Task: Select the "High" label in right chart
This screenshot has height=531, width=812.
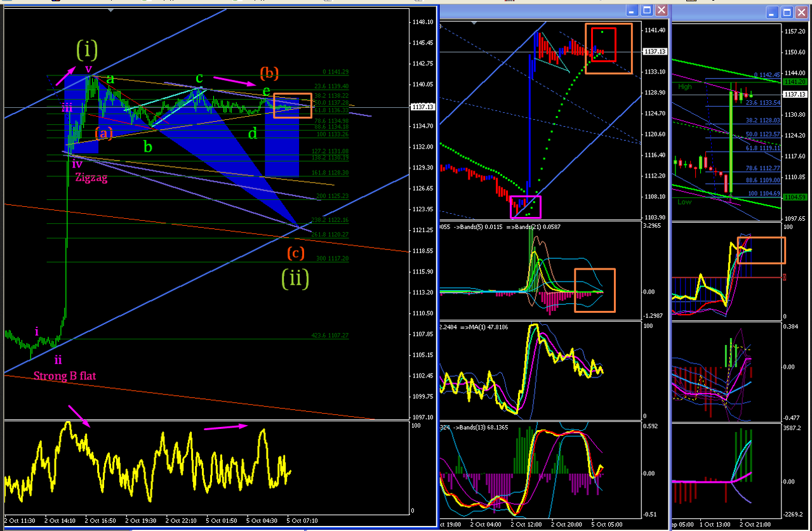Action: click(x=685, y=87)
